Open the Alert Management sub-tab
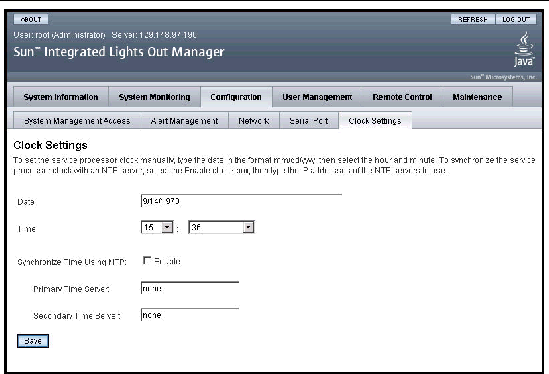Screen dimensions: 549x374 click(x=185, y=121)
